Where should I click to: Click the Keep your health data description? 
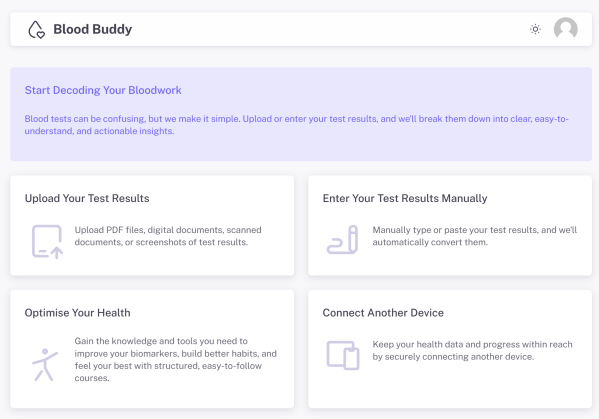473,350
